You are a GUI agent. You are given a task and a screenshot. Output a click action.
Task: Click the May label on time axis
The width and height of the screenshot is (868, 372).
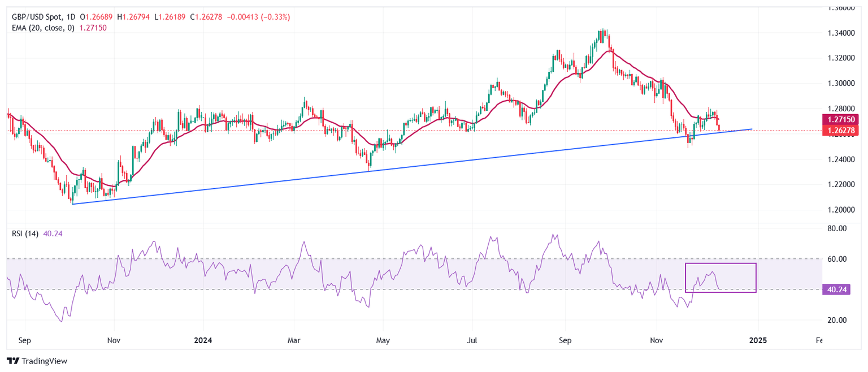point(383,340)
